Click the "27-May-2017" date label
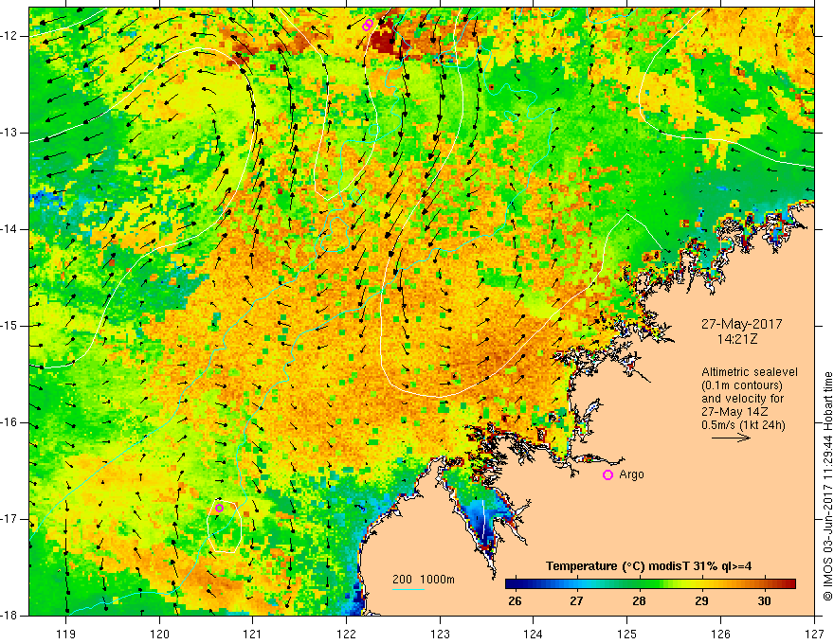 (741, 324)
